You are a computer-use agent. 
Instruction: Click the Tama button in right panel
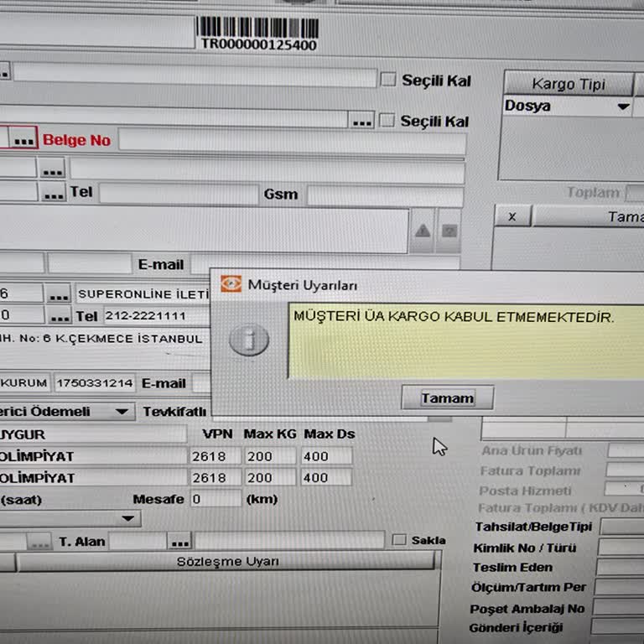click(x=588, y=216)
